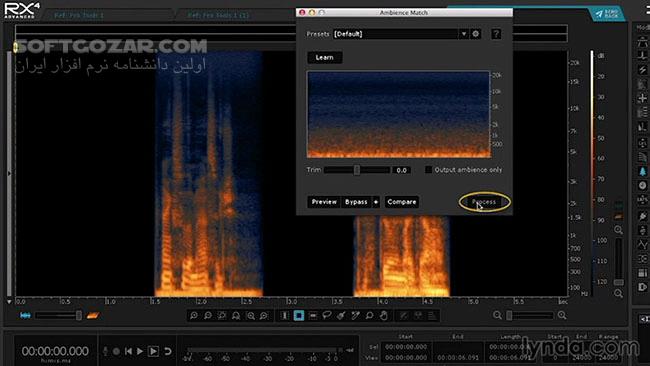The image size is (650, 366).
Task: Click the plus button next to Bypass
Action: 376,202
